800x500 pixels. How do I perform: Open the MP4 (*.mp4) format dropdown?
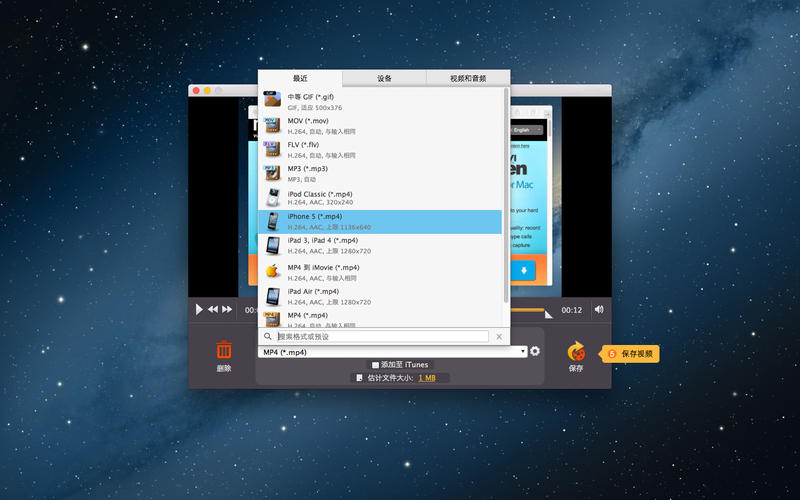[x=393, y=352]
